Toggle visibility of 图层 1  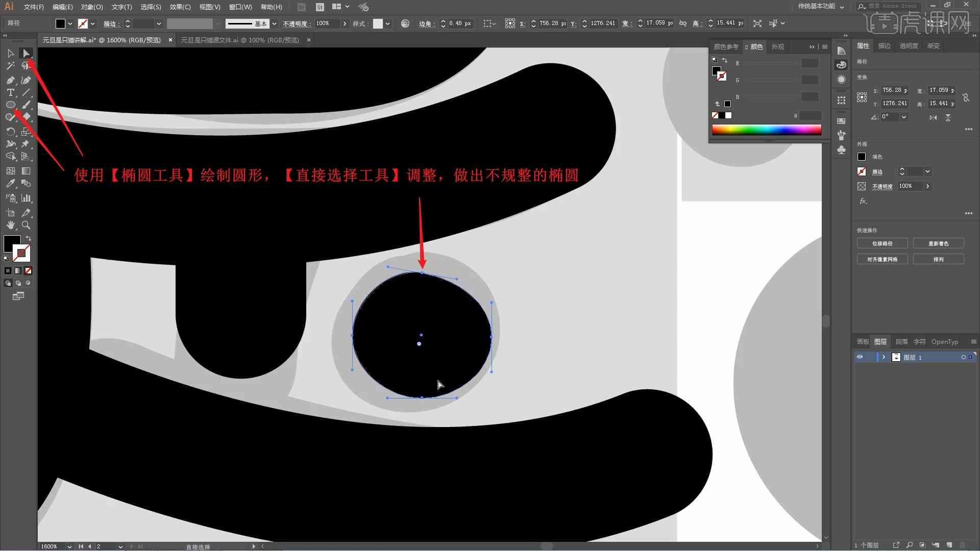coord(860,357)
